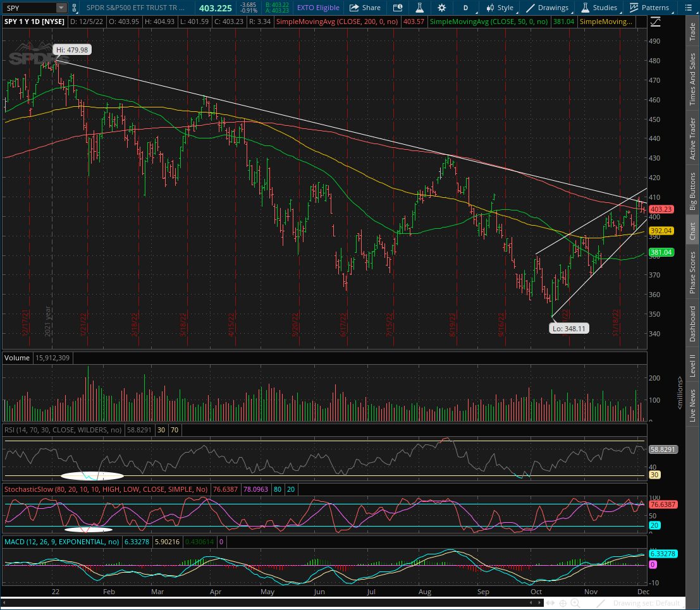Open the corporate events calendar icon
Image resolution: width=700 pixels, height=610 pixels.
[397, 8]
